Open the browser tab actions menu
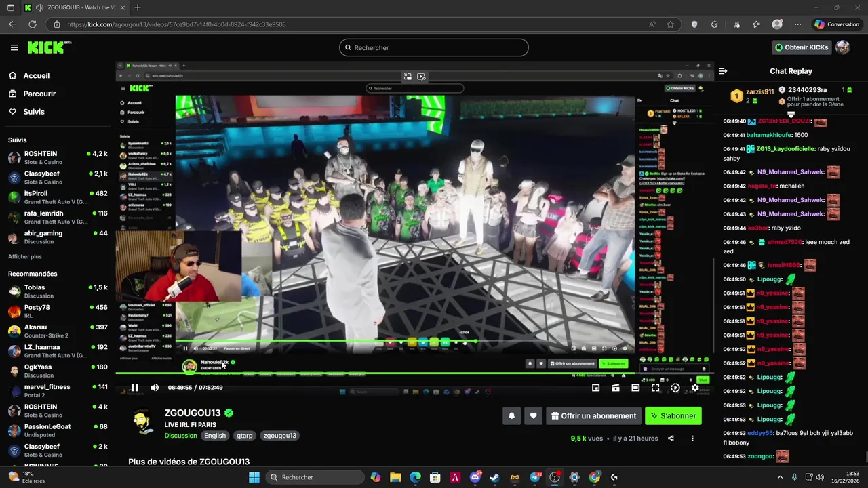 10,7
